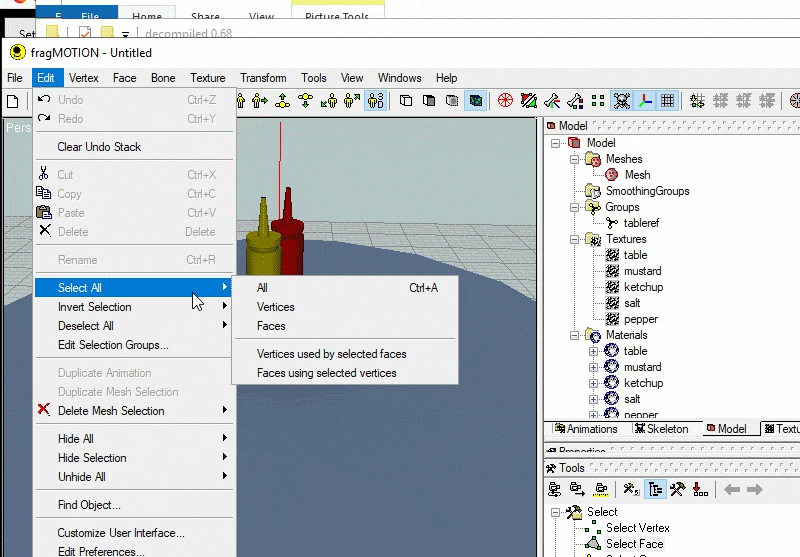Image resolution: width=800 pixels, height=557 pixels.
Task: Click Clear Undo Stack menu entry
Action: coord(134,147)
